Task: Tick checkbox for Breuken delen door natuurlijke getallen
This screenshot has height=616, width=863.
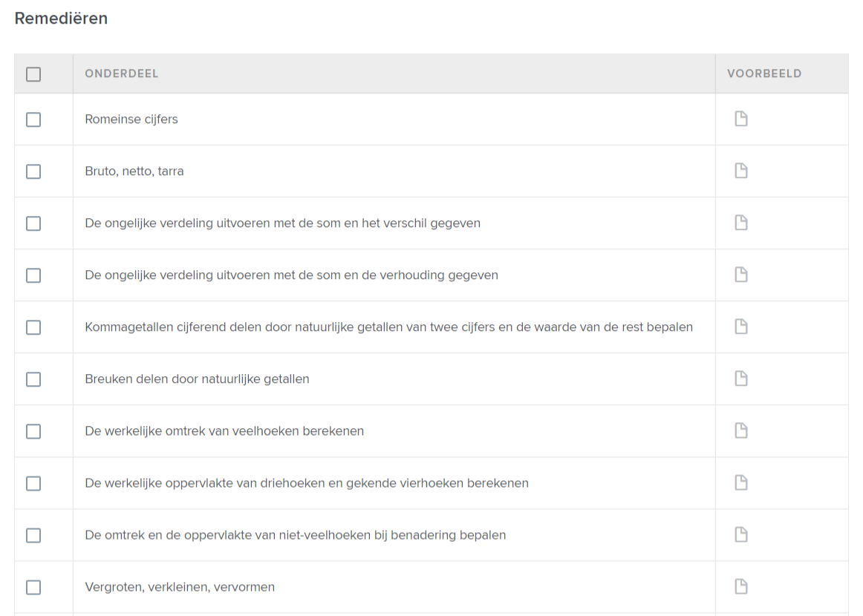Action: tap(33, 379)
